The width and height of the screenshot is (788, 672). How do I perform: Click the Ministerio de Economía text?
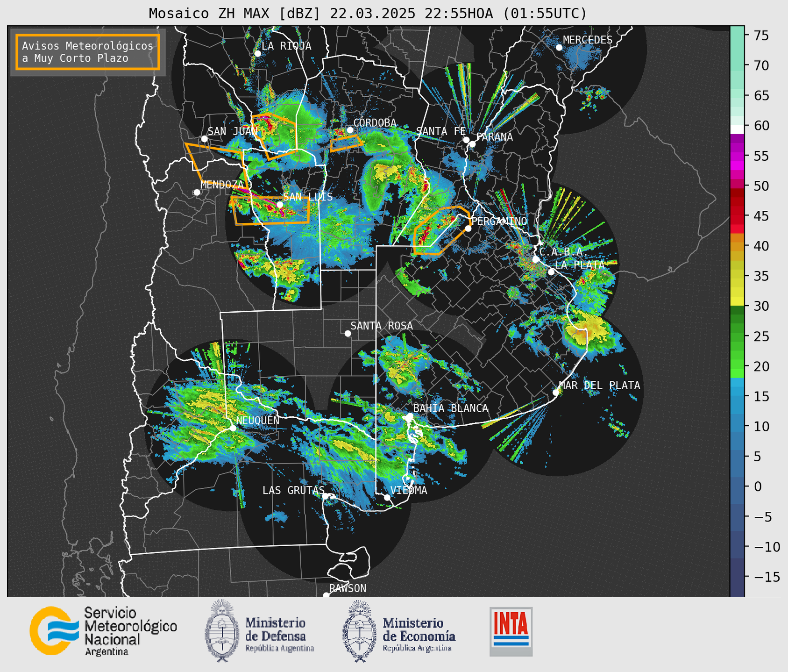pos(419,629)
